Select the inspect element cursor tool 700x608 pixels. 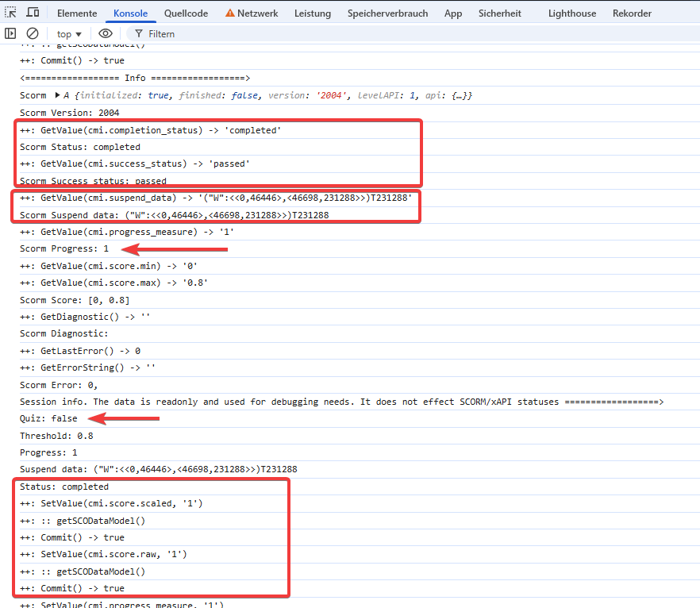[11, 13]
